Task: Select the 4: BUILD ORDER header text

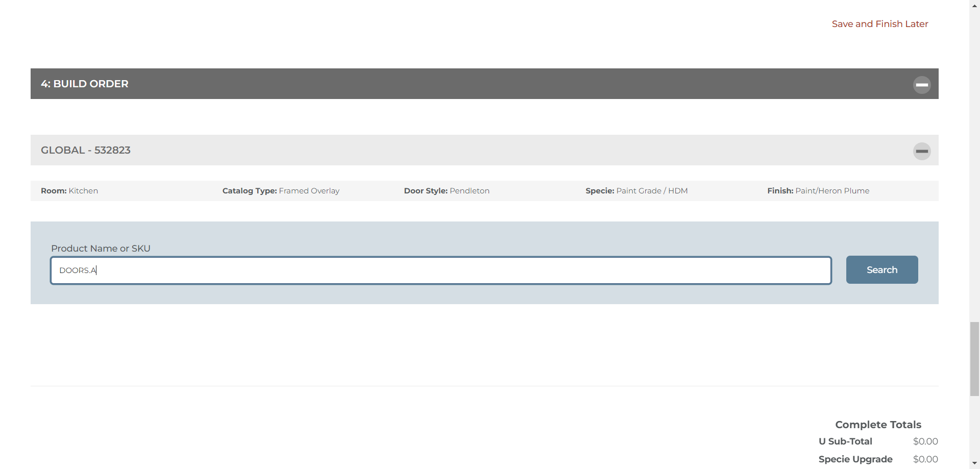Action: click(85, 84)
